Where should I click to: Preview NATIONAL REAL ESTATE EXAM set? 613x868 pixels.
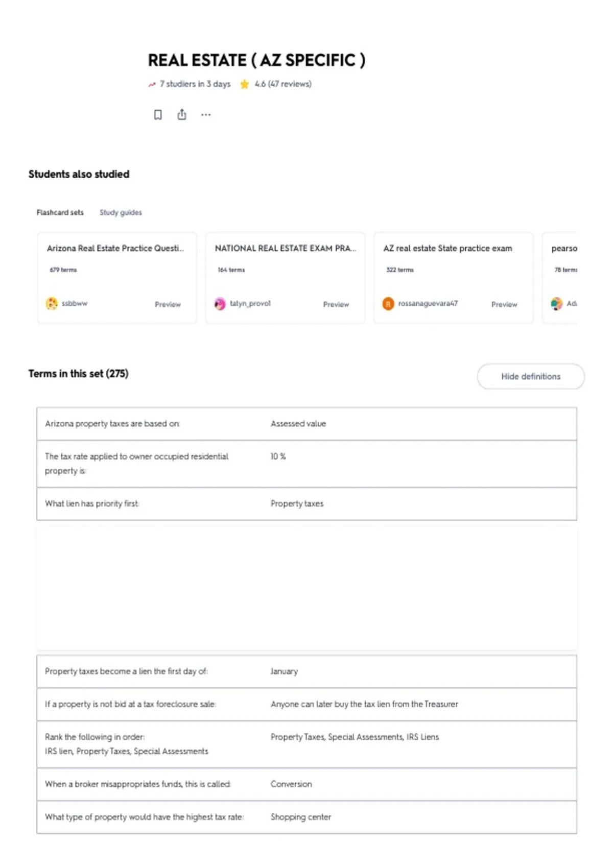click(336, 304)
